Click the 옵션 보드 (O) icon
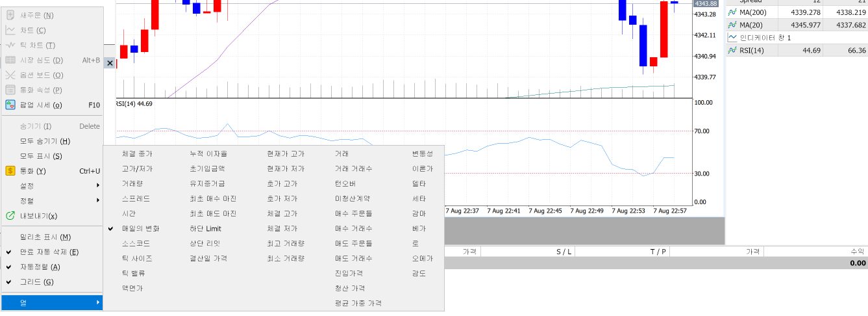Viewport: 868px width, 316px height. coord(10,75)
